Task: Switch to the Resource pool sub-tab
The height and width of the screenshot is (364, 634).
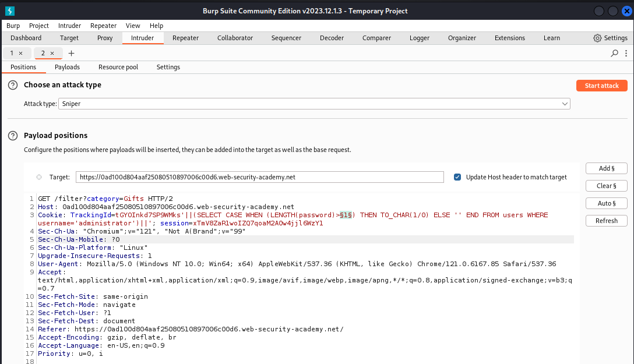Action: click(118, 67)
